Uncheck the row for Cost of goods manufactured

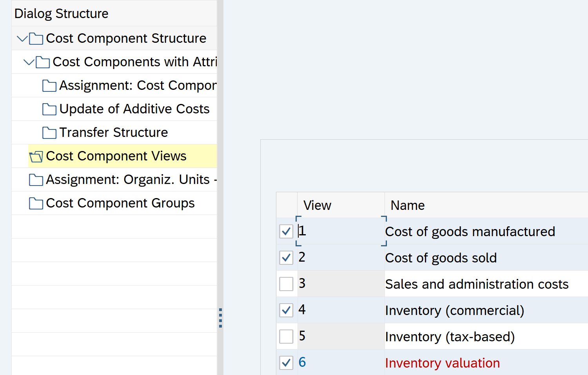(x=286, y=231)
